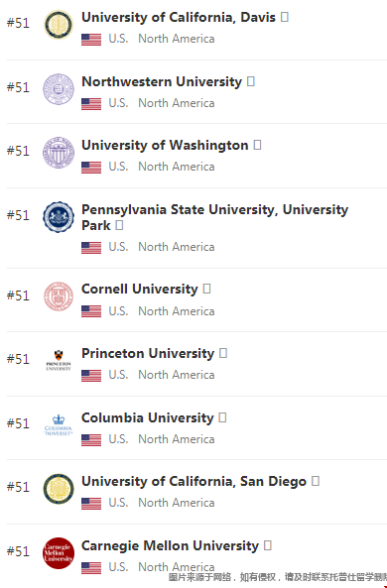The image size is (387, 588).
Task: Click the small box after Columbia University
Action: click(x=222, y=417)
